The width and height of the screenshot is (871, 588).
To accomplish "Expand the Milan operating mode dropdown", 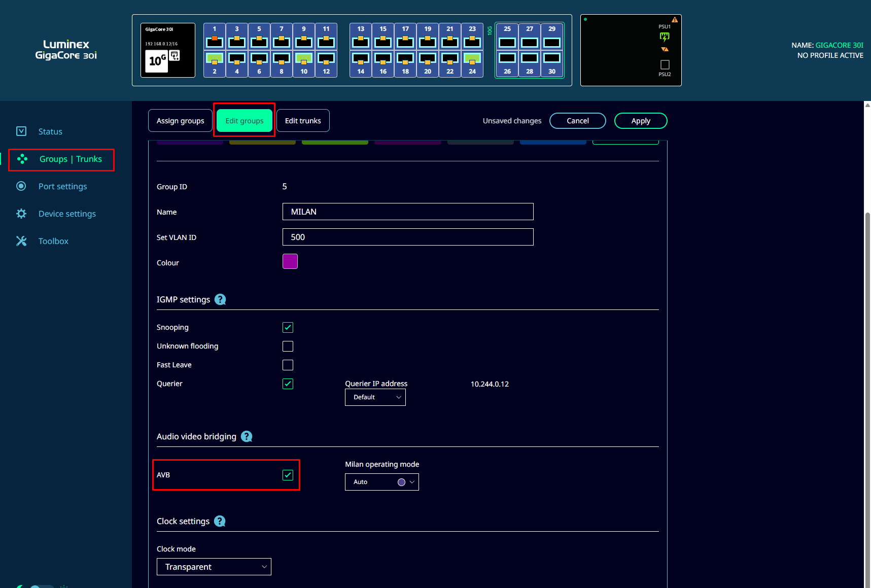I will (x=382, y=482).
